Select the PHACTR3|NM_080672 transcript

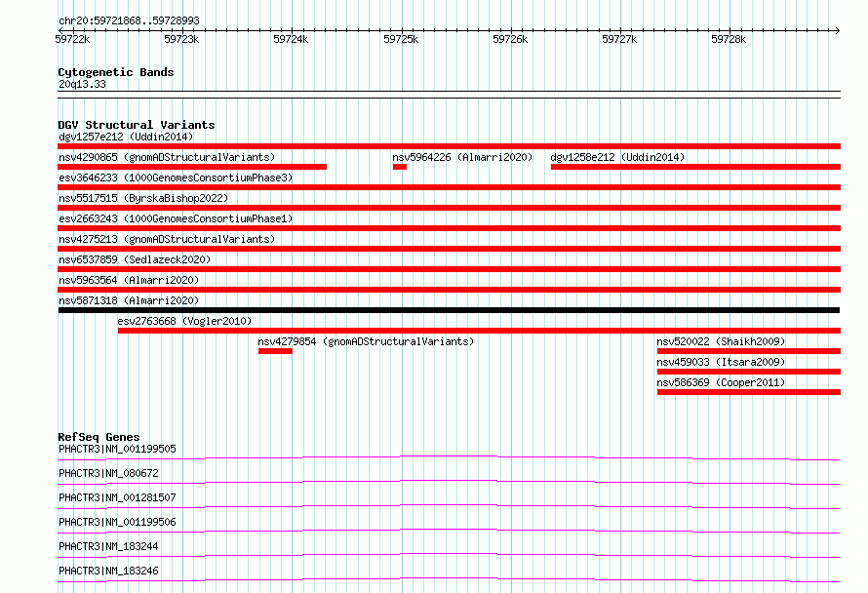pyautogui.click(x=108, y=473)
